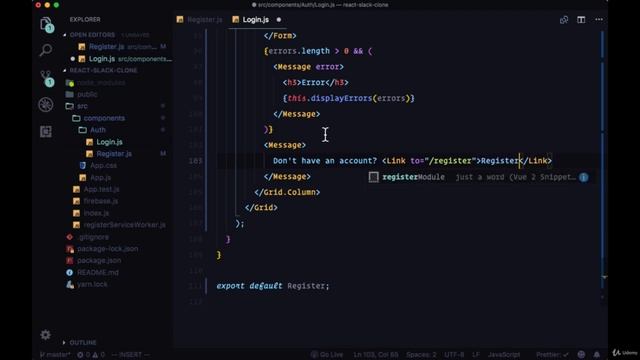Open Register.js under the Auth folder
Image resolution: width=640 pixels, height=360 pixels.
click(114, 154)
